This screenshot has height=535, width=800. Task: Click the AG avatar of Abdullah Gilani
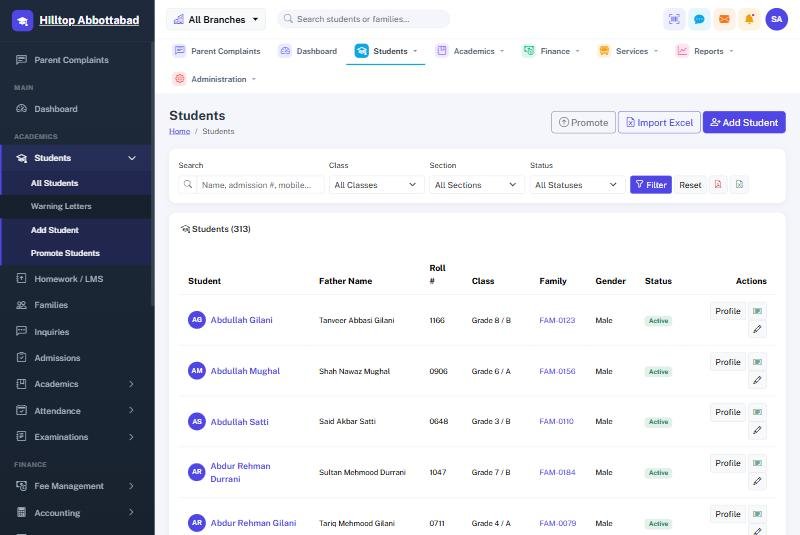(197, 320)
